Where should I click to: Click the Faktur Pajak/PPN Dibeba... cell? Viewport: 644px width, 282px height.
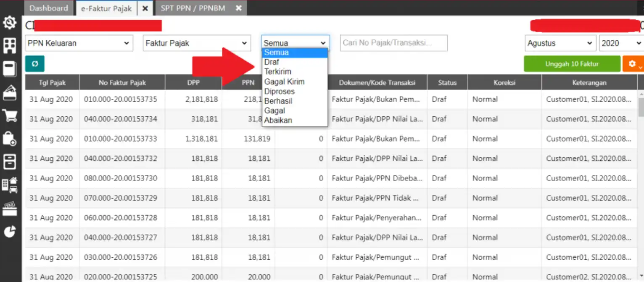click(377, 178)
